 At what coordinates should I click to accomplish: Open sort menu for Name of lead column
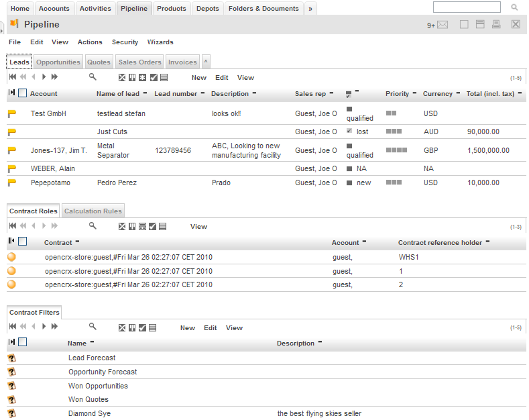[x=145, y=93]
